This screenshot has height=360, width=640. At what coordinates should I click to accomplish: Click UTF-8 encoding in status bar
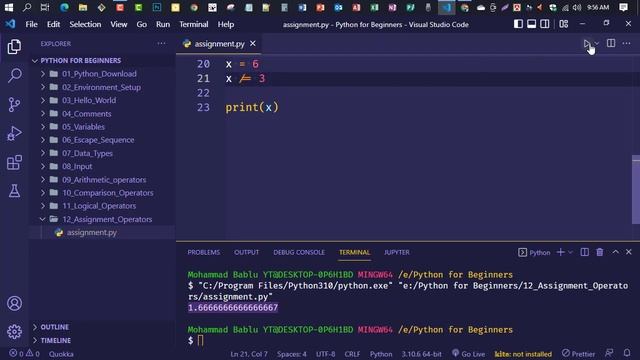tap(325, 353)
